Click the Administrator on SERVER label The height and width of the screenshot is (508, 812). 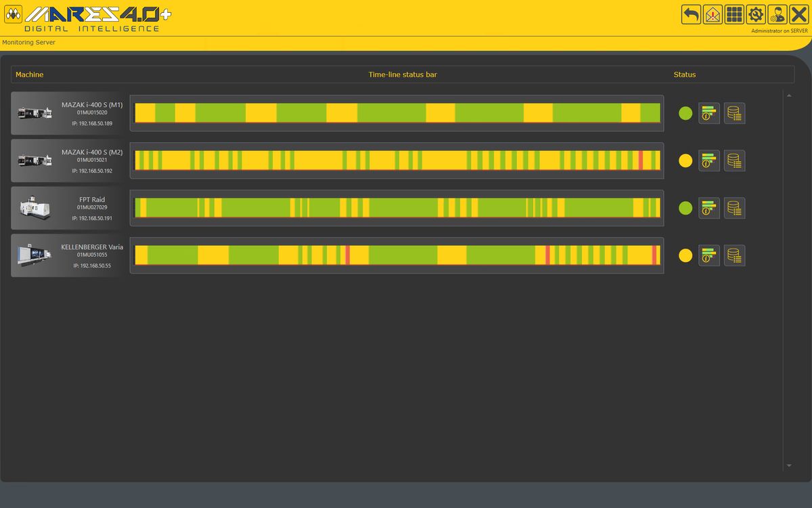click(780, 30)
